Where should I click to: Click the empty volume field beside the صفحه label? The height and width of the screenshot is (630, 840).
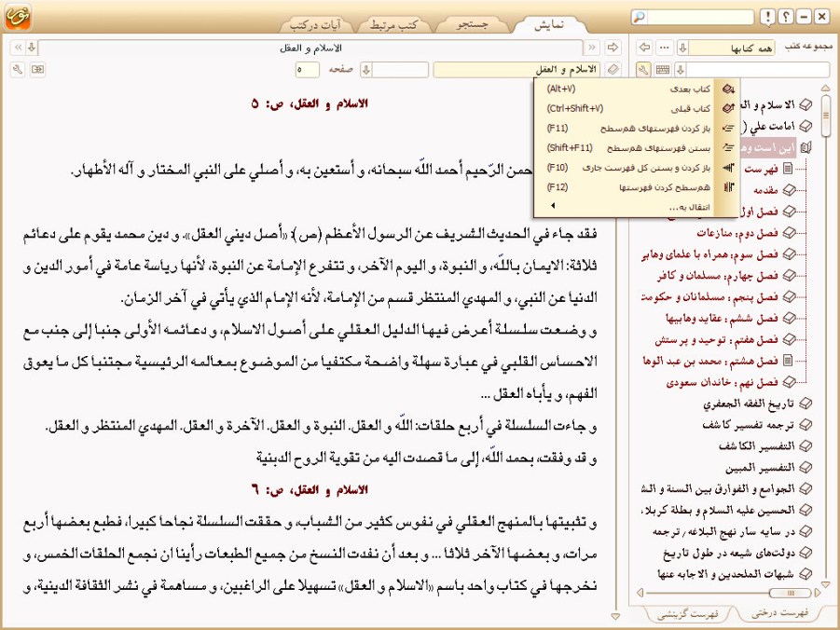click(400, 70)
